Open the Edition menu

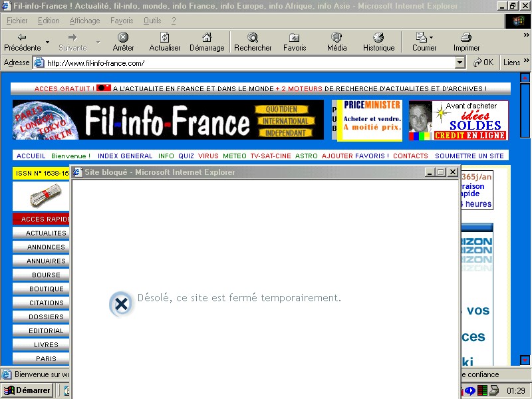pyautogui.click(x=49, y=21)
